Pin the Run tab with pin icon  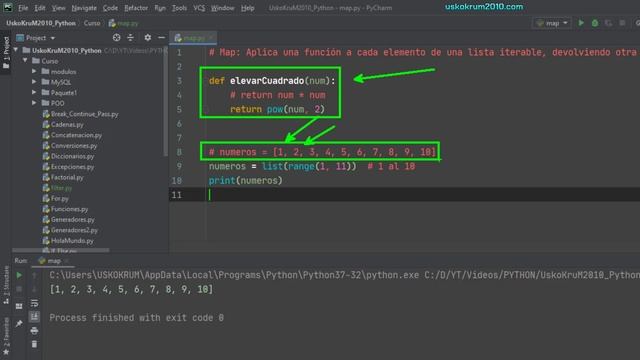pos(19,324)
